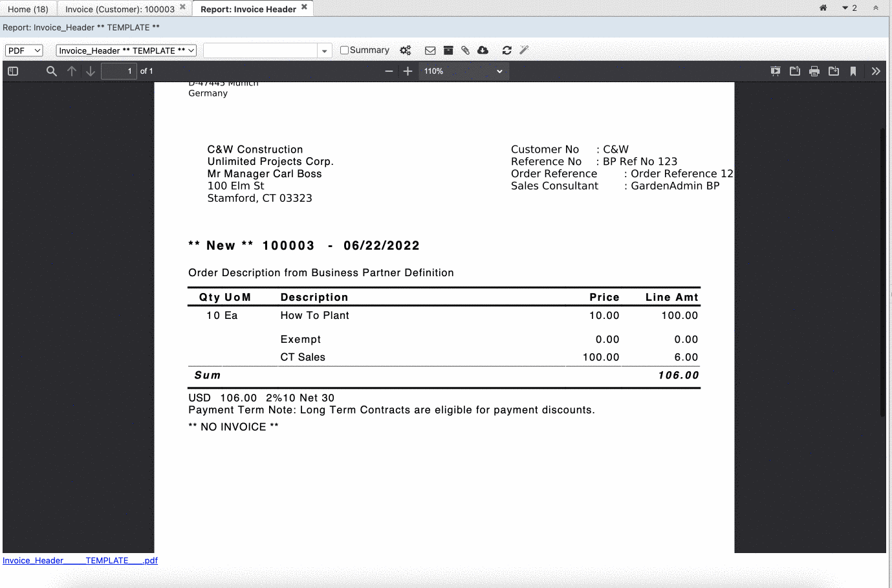Switch to the Home (18) tab
This screenshot has height=588, width=892.
[x=28, y=8]
